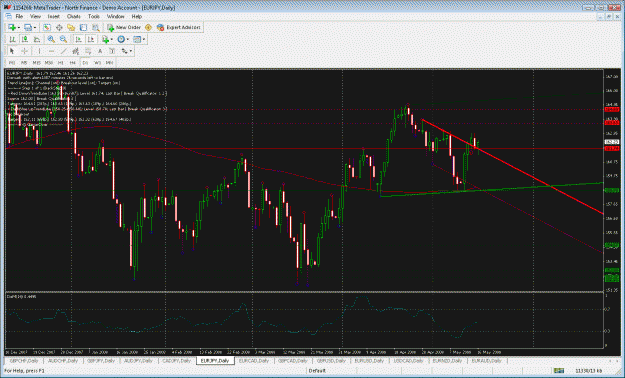625x378 pixels.
Task: Show the Terminal window
Action: coord(83,27)
